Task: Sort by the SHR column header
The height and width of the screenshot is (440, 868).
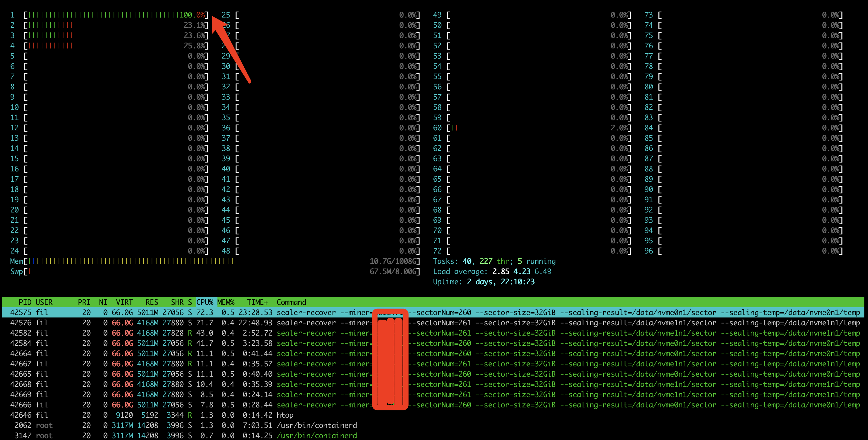Action: point(177,302)
